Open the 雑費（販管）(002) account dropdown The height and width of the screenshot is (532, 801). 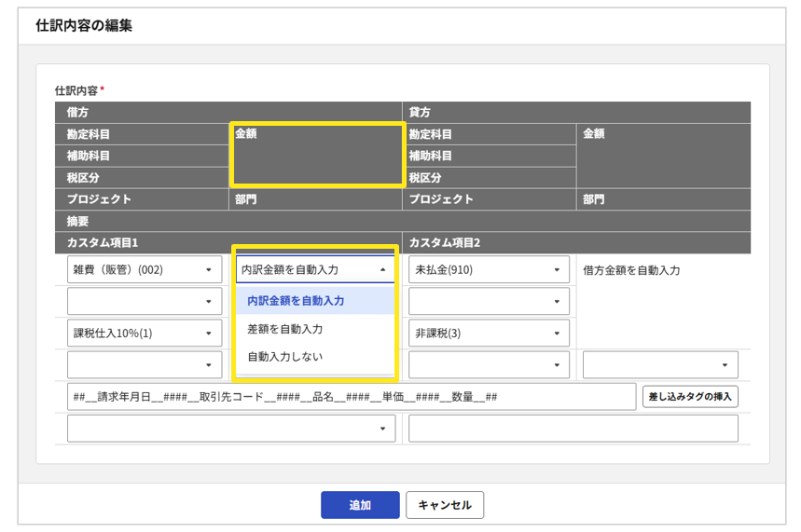(145, 270)
